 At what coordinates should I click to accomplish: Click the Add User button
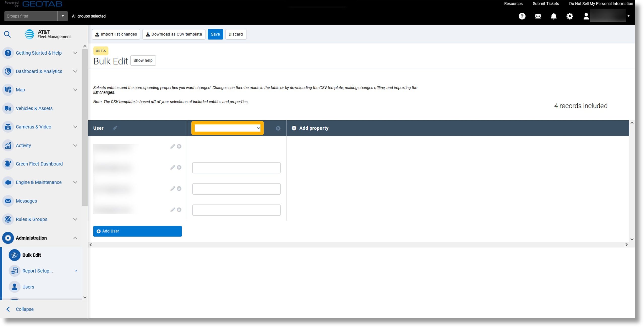point(137,231)
